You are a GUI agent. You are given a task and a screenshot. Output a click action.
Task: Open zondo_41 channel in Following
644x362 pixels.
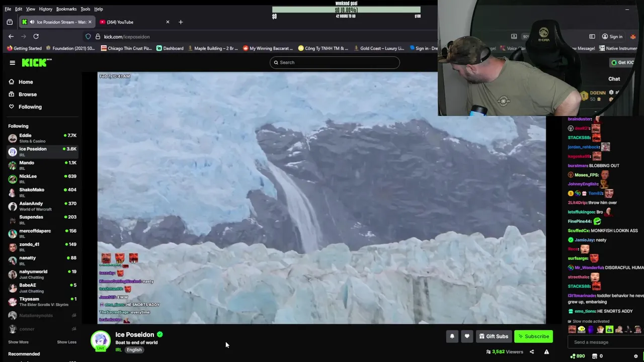pyautogui.click(x=42, y=247)
